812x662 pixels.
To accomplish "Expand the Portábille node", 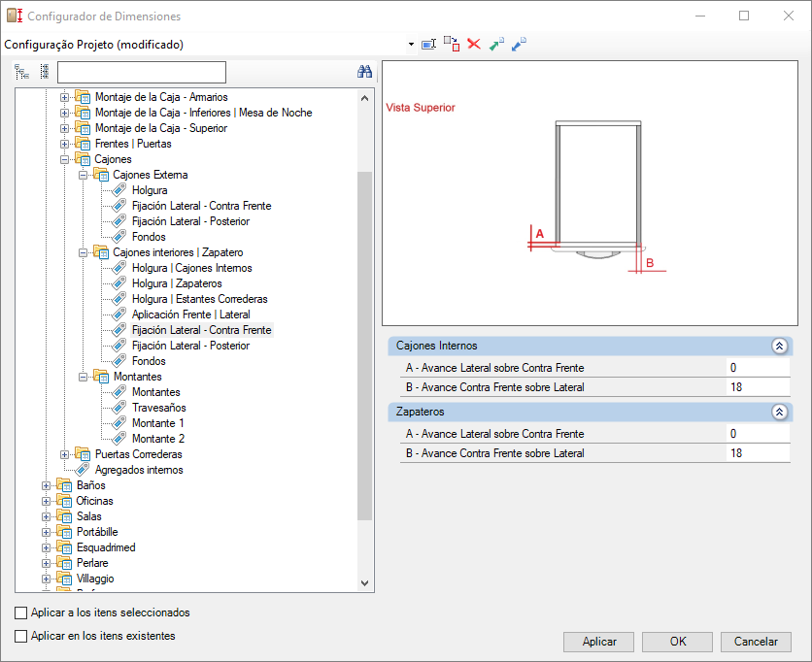I will tap(46, 532).
